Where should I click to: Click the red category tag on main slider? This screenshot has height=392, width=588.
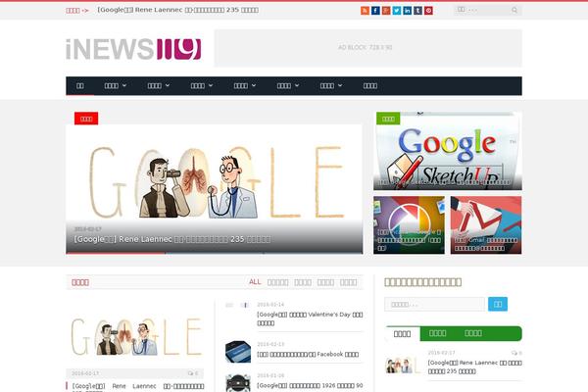point(86,119)
